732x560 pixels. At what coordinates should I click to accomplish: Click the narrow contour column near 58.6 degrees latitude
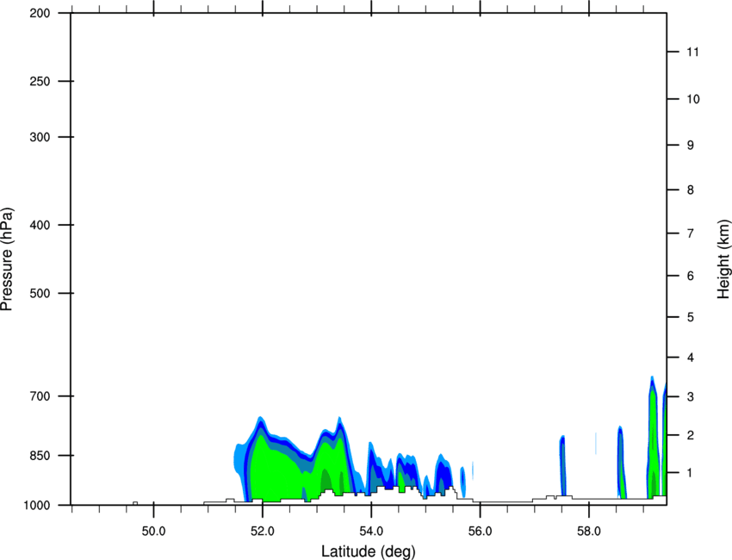[x=622, y=463]
